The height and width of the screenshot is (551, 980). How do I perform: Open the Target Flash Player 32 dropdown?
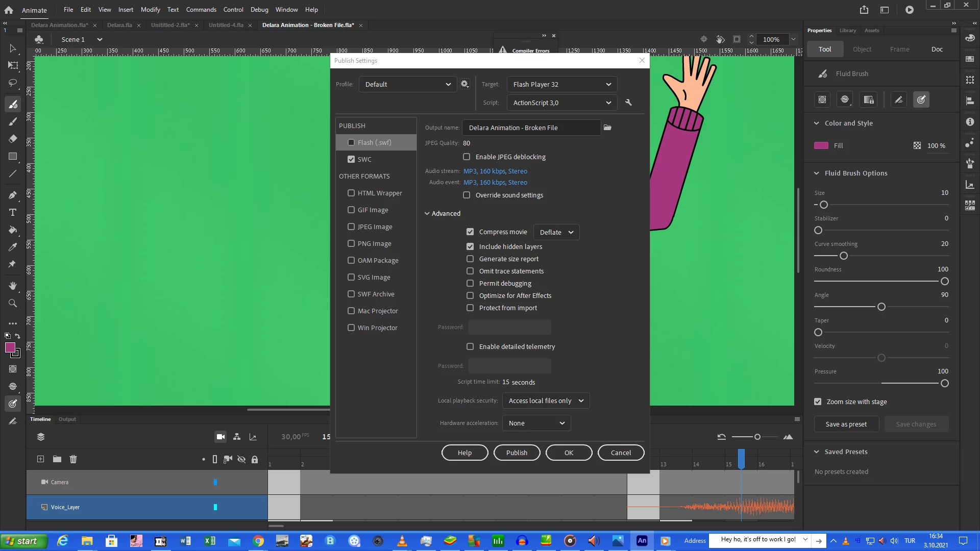point(561,84)
